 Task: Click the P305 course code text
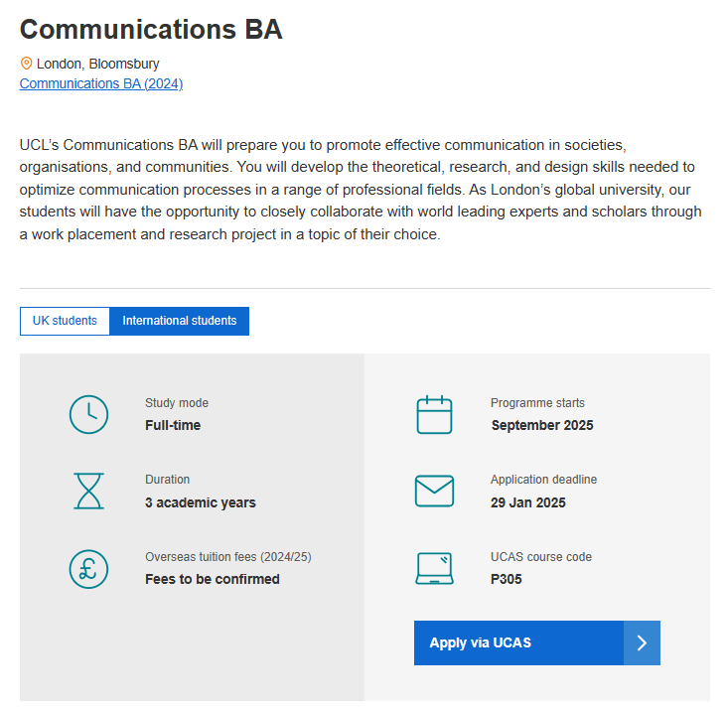(x=507, y=579)
